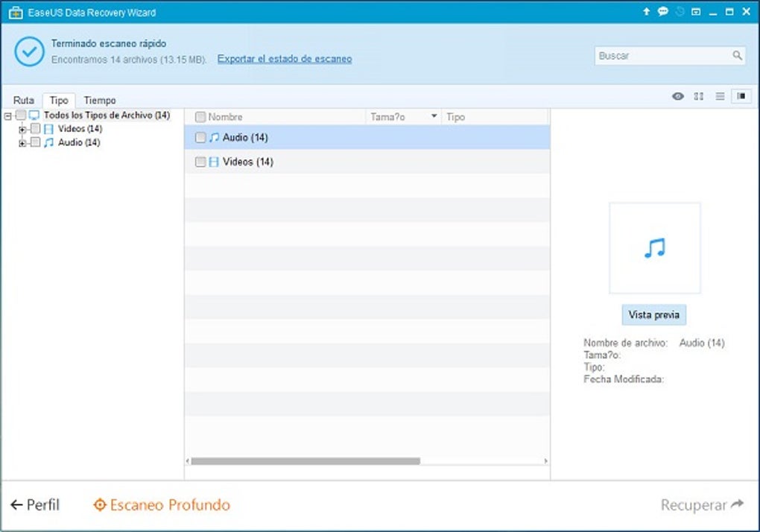Viewport: 760px width, 532px height.
Task: Click the Videos film icon in list row
Action: tap(214, 162)
